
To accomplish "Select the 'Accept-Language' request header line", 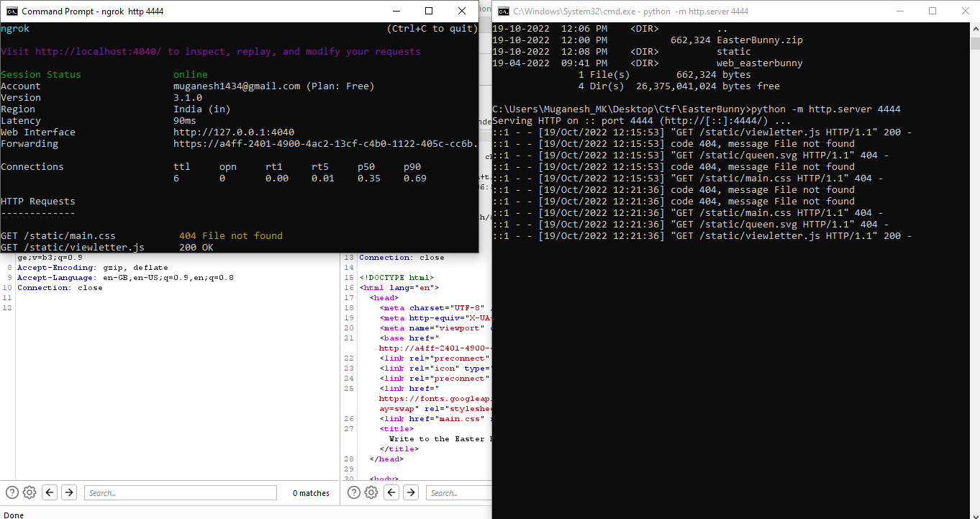I will pos(125,277).
